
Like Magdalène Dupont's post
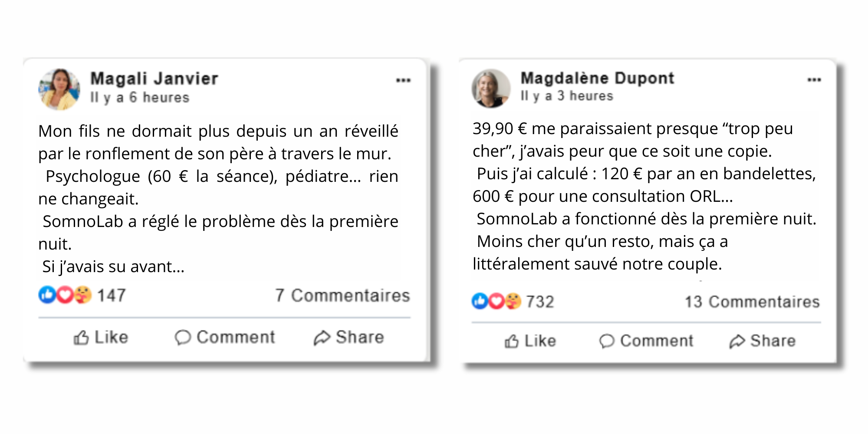(530, 341)
